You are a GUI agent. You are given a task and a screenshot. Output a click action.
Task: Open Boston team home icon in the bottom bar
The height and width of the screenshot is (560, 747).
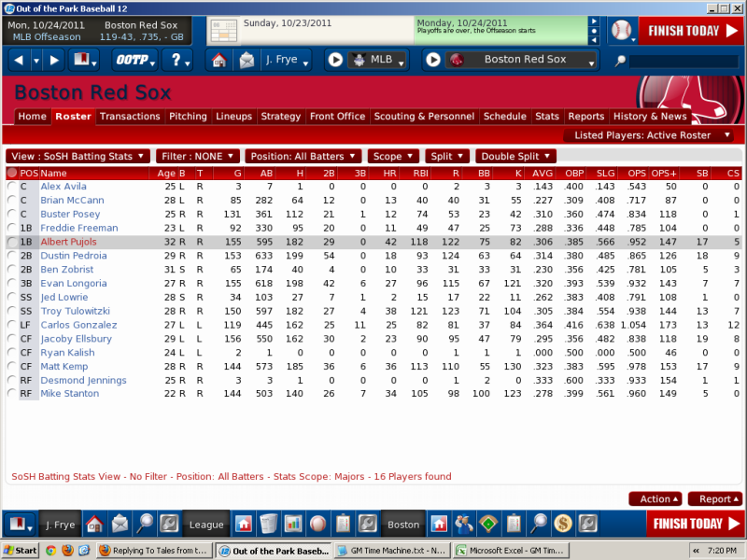click(439, 525)
